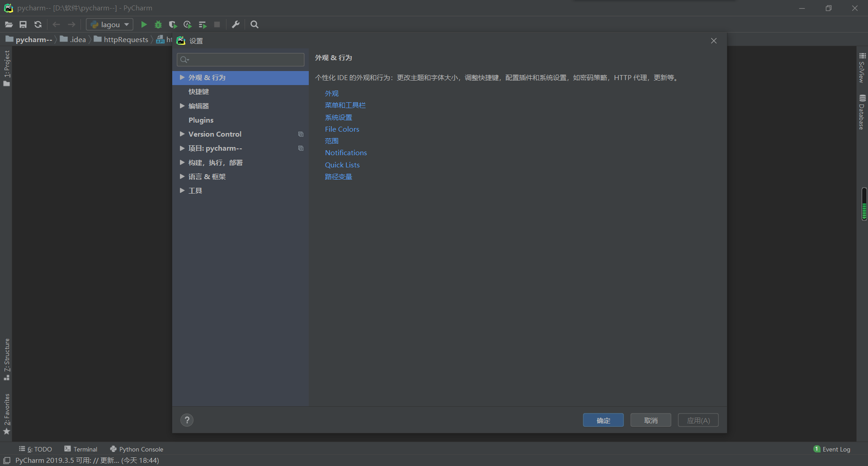Image resolution: width=868 pixels, height=466 pixels.
Task: Open Search Everywhere magnifier icon
Action: (x=255, y=24)
